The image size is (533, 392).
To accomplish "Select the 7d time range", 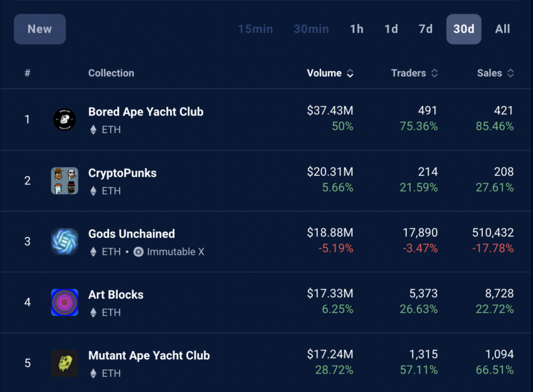I will (426, 29).
